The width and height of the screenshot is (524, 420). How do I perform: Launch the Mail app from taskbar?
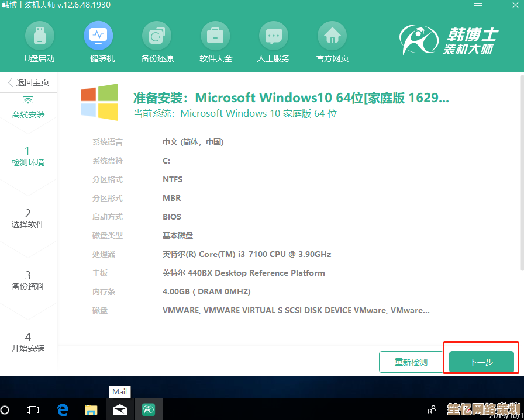point(120,410)
